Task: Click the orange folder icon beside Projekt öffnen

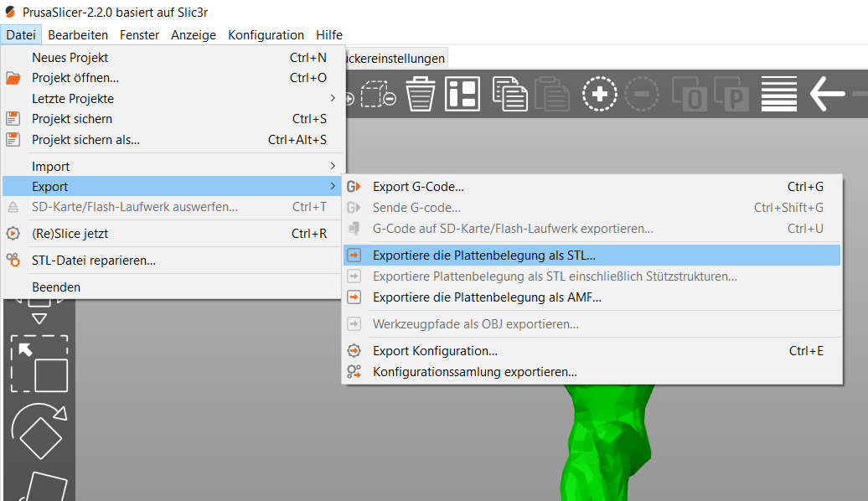Action: coord(13,78)
